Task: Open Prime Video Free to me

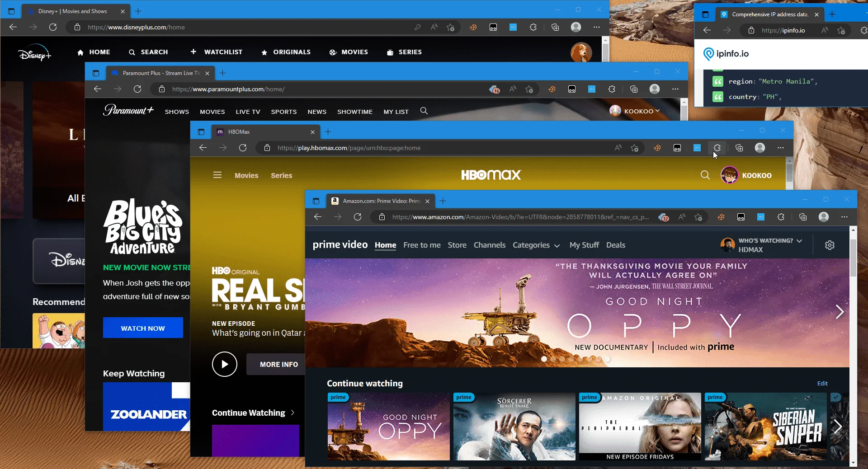Action: [422, 245]
